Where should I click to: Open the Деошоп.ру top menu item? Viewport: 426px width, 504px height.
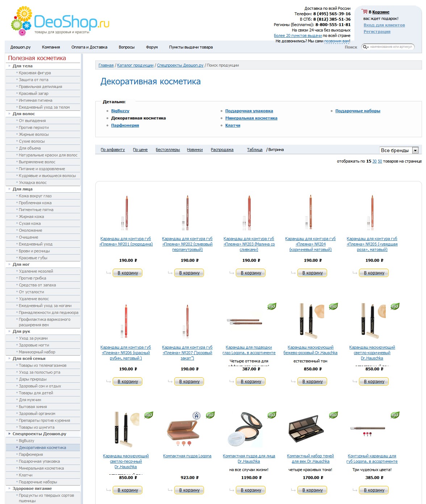coord(20,47)
